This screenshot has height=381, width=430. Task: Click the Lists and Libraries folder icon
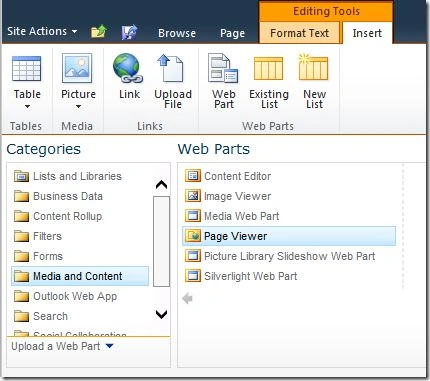21,176
